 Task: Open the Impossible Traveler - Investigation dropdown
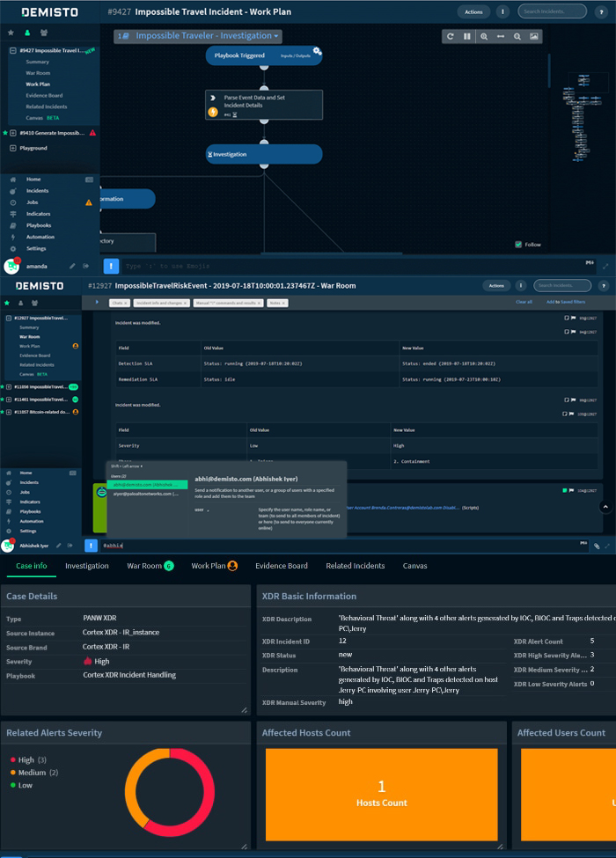[198, 36]
